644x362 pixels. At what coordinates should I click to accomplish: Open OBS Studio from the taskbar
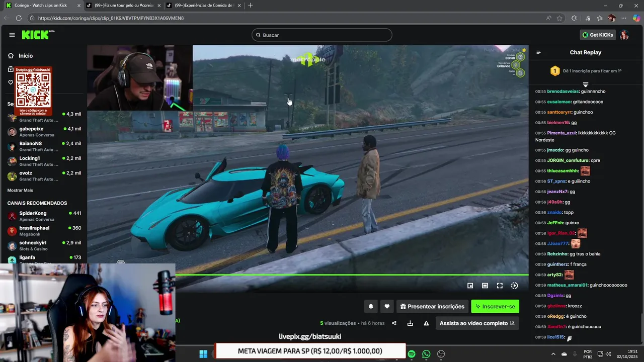pos(441,354)
